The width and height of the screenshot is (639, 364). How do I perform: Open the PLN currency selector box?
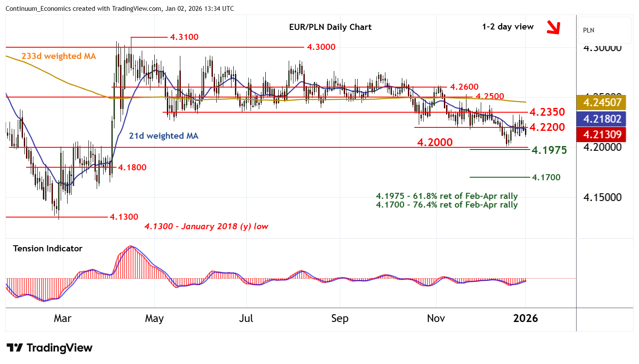pos(605,30)
